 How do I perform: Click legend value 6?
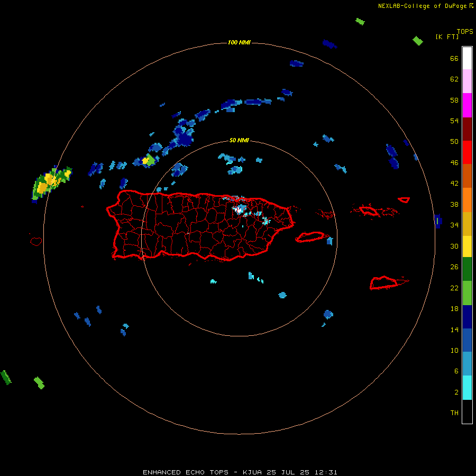click(456, 371)
